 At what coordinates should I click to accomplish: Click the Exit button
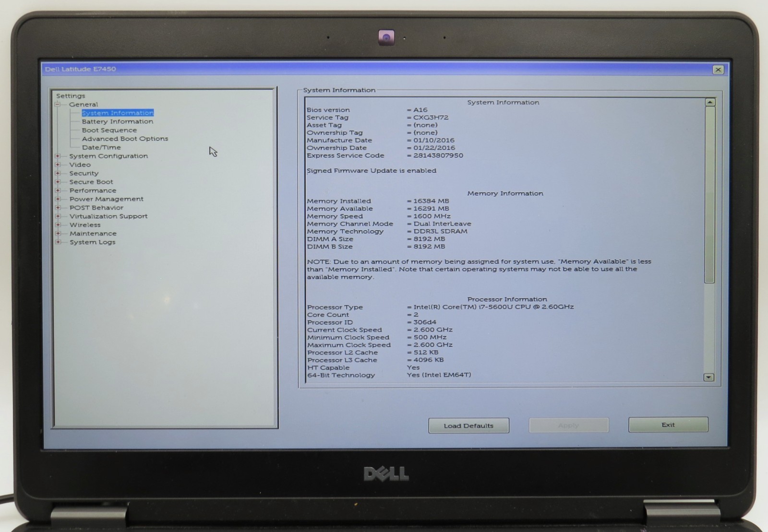pos(668,425)
